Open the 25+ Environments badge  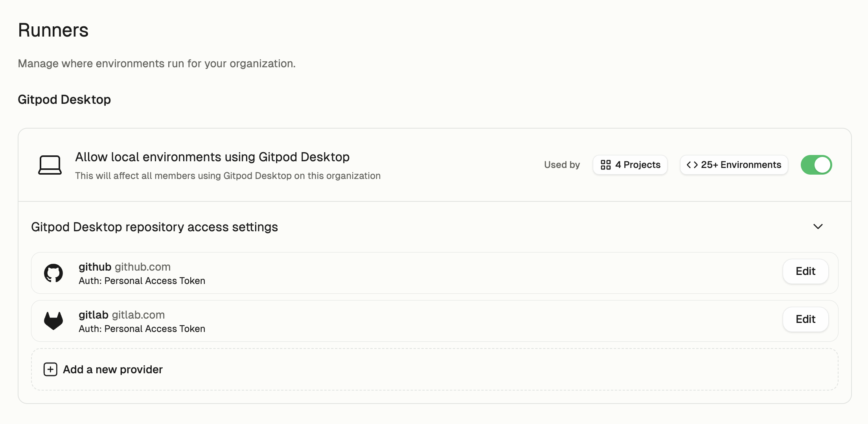(734, 165)
